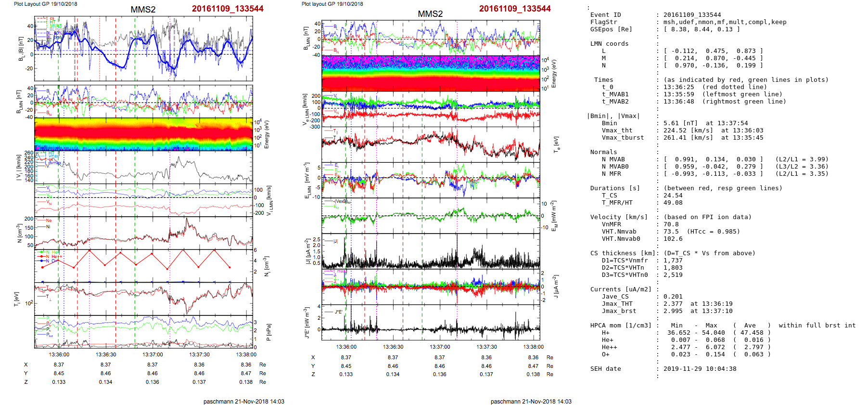Click the red Ne legend entry in density panel
This screenshot has width=868, height=405.
pyautogui.click(x=49, y=221)
